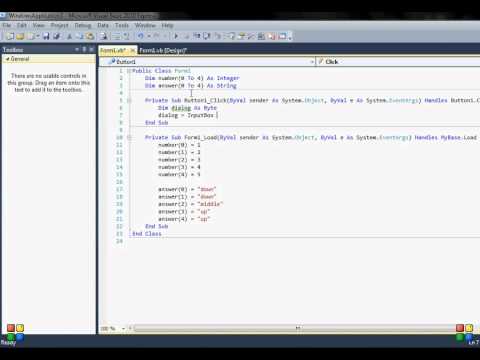
Task: Click the Undo arrow icon
Action: (141, 36)
